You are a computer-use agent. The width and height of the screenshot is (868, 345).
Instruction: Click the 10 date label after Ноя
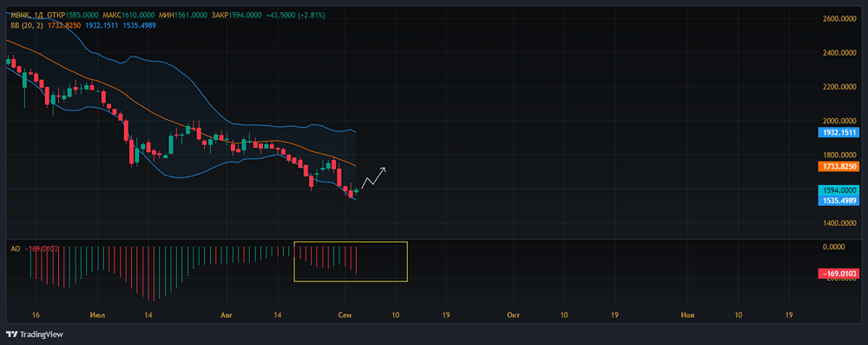[739, 315]
